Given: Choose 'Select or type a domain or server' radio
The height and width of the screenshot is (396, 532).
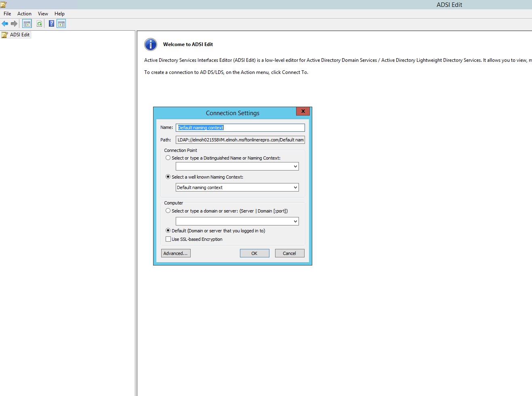Looking at the screenshot, I should (x=168, y=211).
